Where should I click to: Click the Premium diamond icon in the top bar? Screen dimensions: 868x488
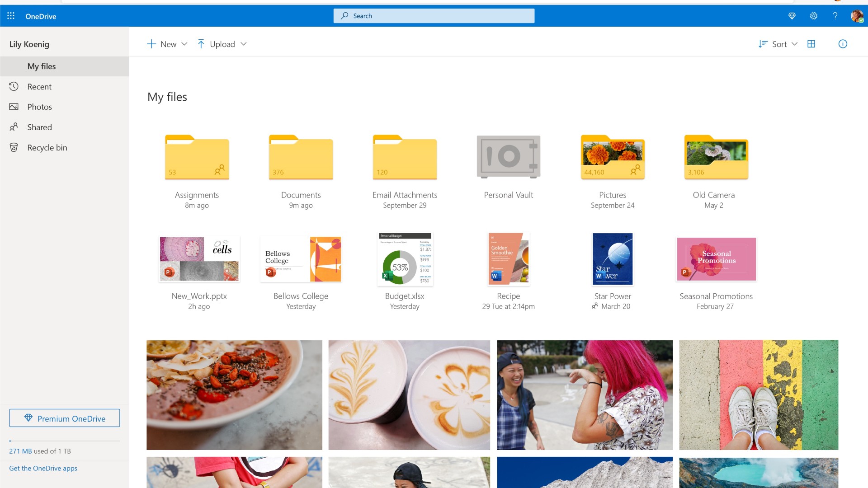coord(792,16)
